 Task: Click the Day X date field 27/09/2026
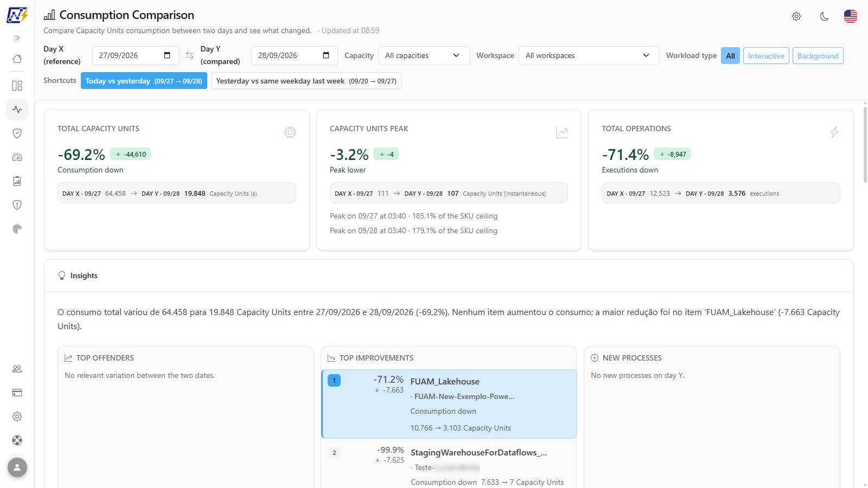pos(135,55)
